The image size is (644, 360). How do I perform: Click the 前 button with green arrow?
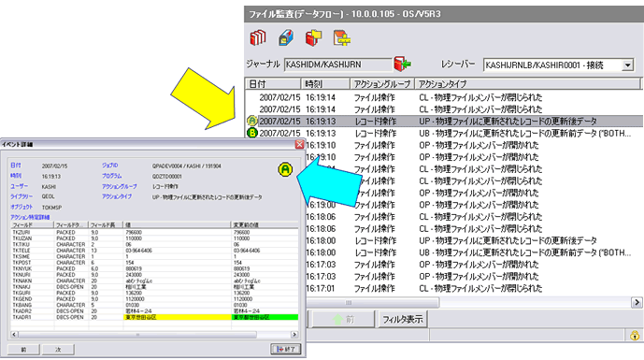tap(344, 319)
